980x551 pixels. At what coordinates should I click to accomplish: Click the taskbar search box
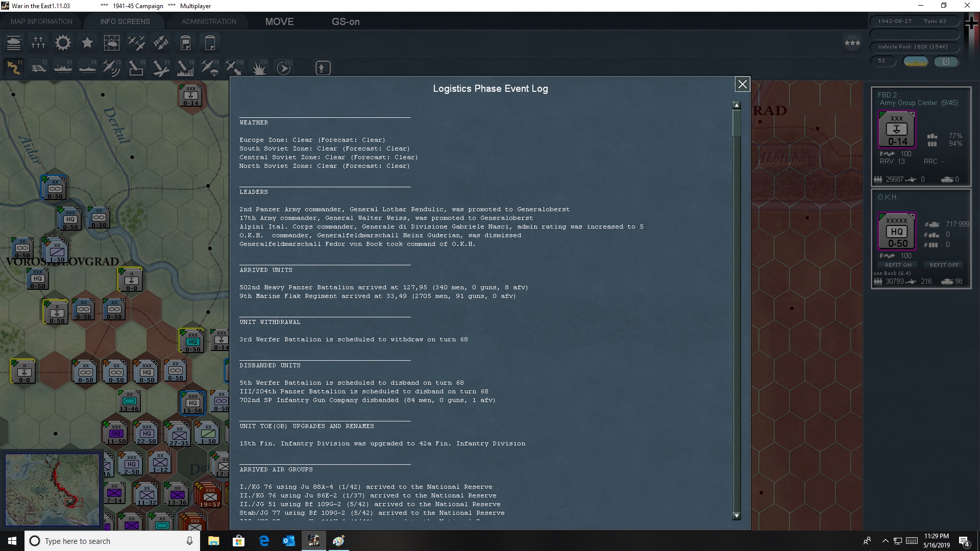point(113,541)
